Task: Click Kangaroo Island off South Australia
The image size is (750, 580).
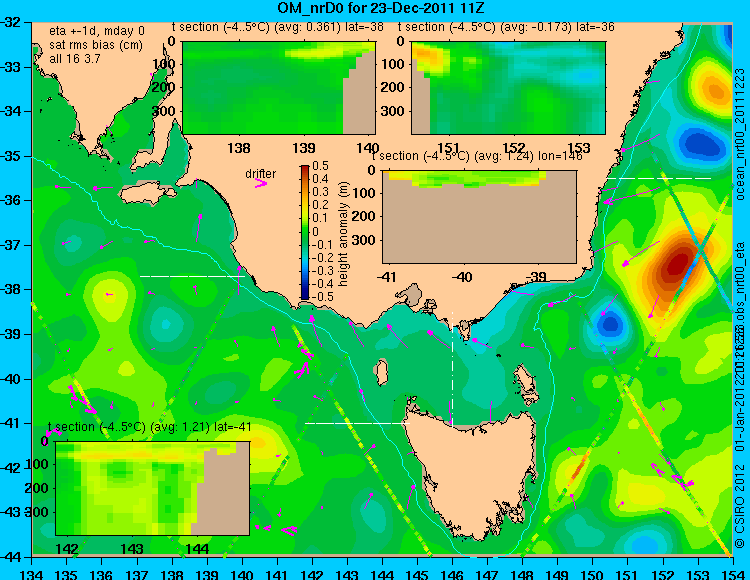Action: 149,194
